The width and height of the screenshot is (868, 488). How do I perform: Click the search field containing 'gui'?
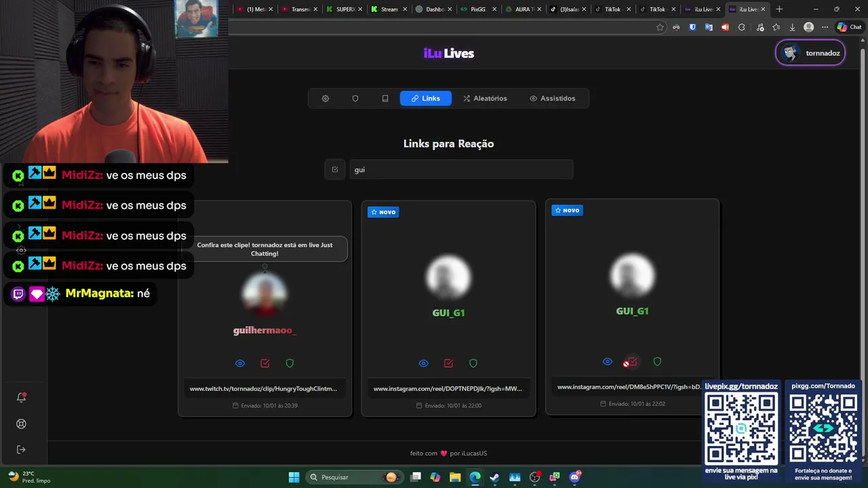[461, 169]
